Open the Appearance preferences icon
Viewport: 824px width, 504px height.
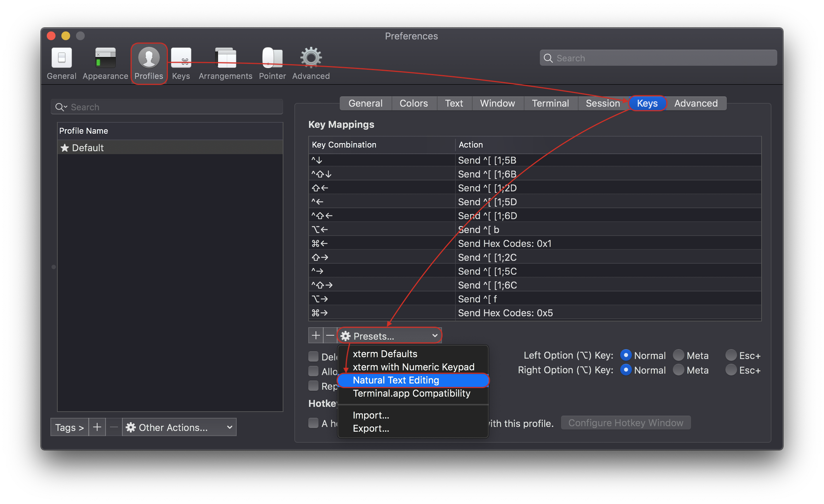tap(105, 58)
